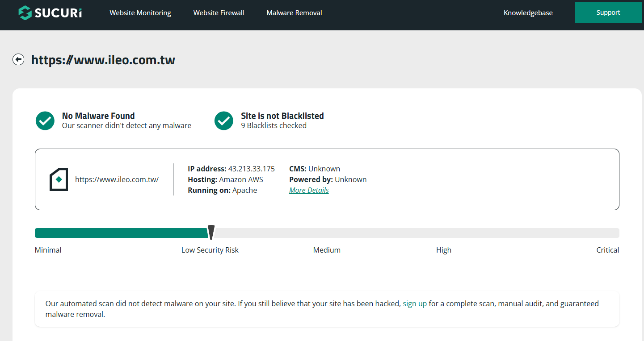
Task: Click the website icon beside the scanned URL
Action: point(59,179)
